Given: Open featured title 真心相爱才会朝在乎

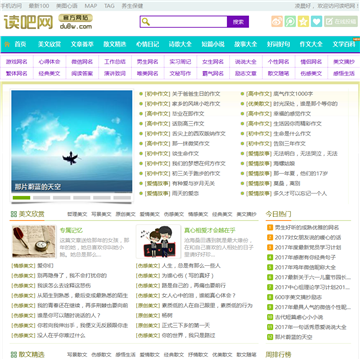Looking at the screenshot, I should (x=210, y=230).
